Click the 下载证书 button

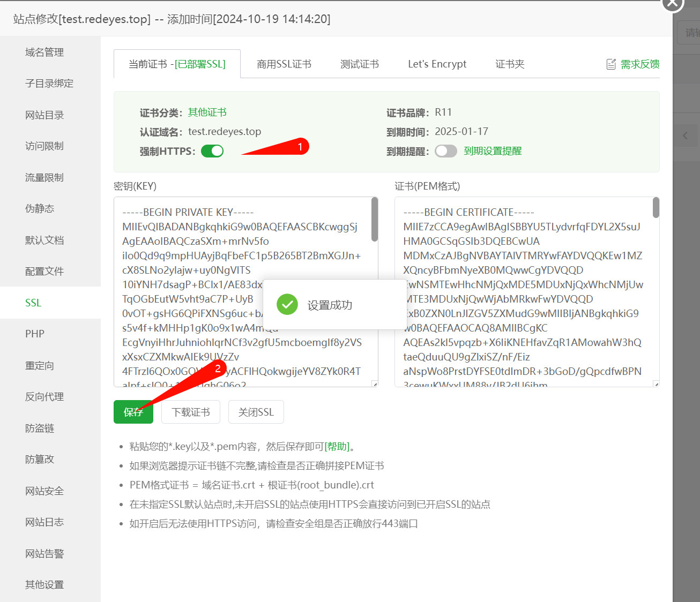click(x=191, y=412)
